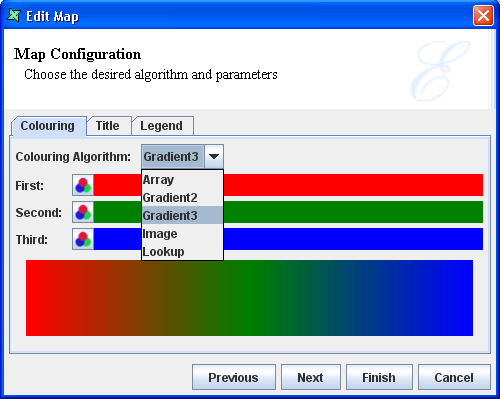Choose Lookup from the algorithm list
Viewport: 500px width, 399px height.
click(182, 252)
